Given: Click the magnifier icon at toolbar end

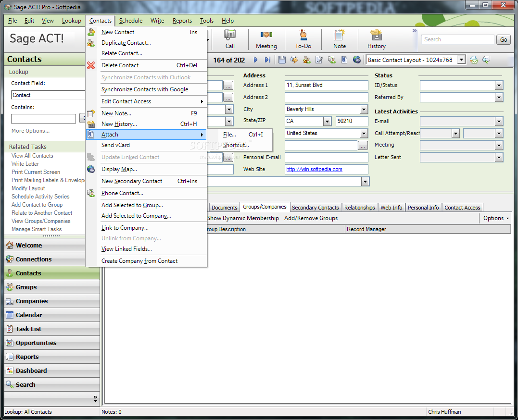Looking at the screenshot, I should point(486,60).
